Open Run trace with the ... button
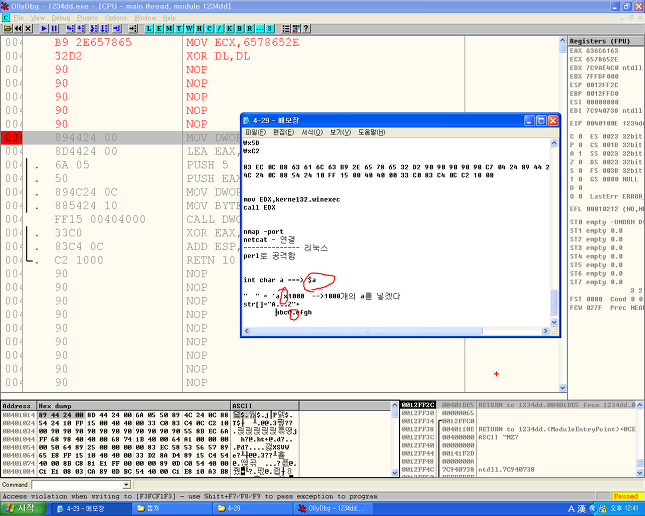 coord(260,28)
